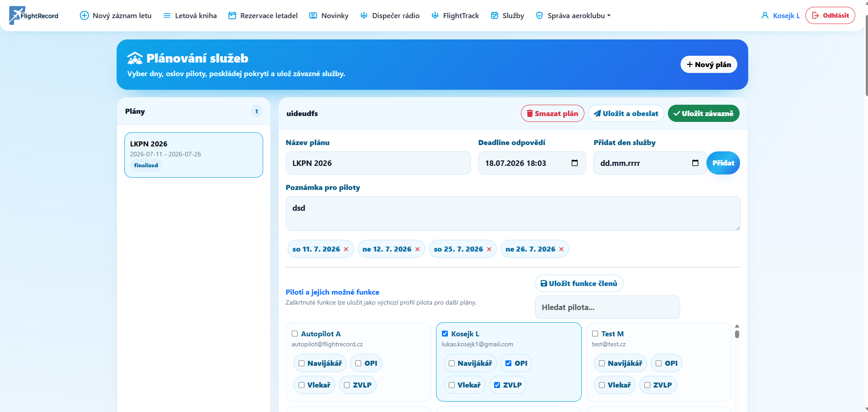Focus the Poznámka pro piloty textarea
Viewport: 868px width, 412px height.
[513, 213]
